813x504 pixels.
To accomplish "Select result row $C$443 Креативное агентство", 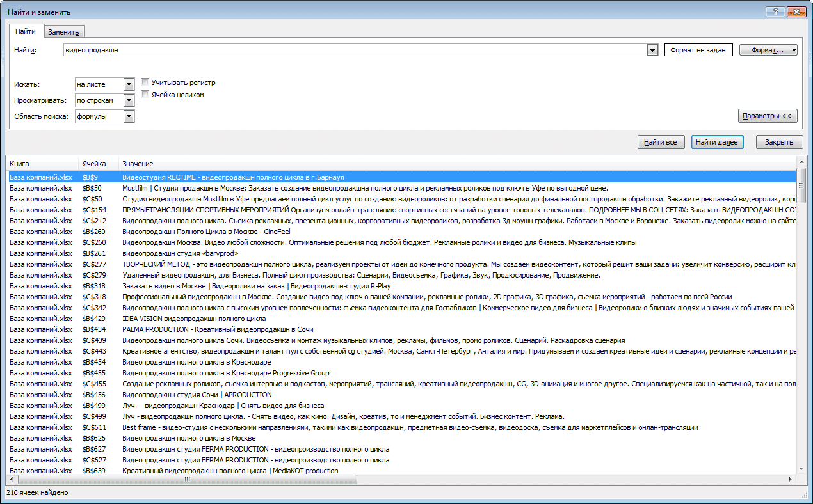I will (x=401, y=351).
